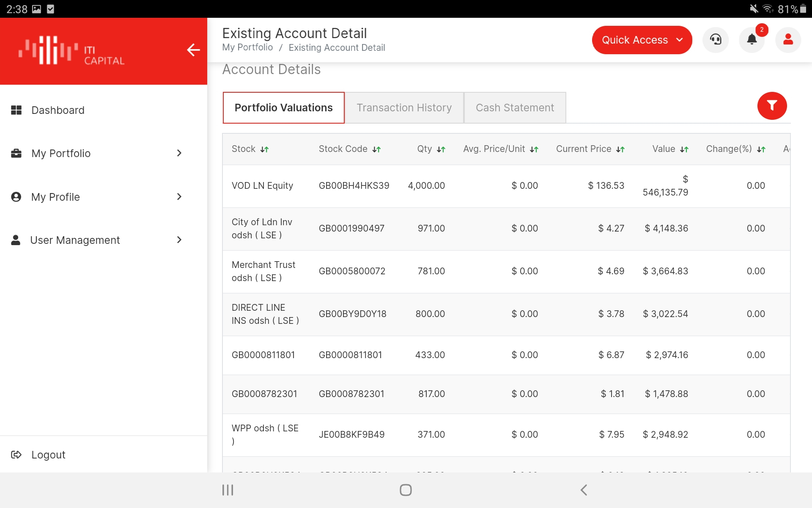The image size is (812, 508).
Task: Expand My Portfolio submenu chevron
Action: [x=179, y=153]
